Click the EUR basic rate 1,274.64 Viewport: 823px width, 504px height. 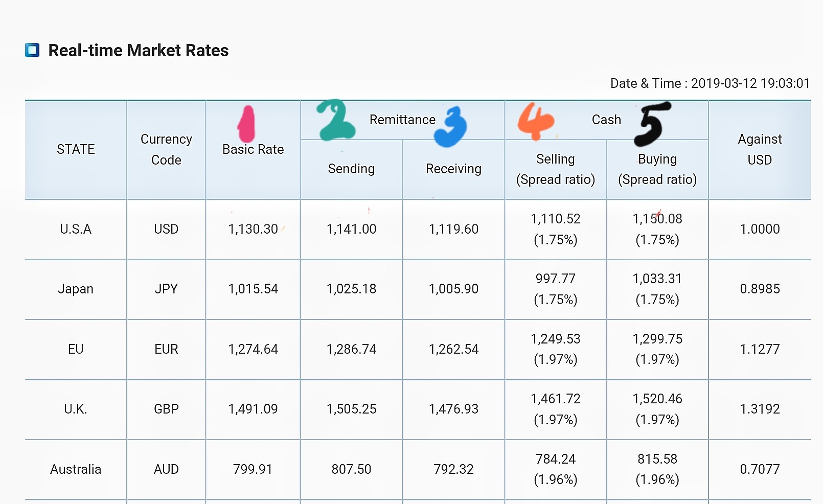coord(253,349)
